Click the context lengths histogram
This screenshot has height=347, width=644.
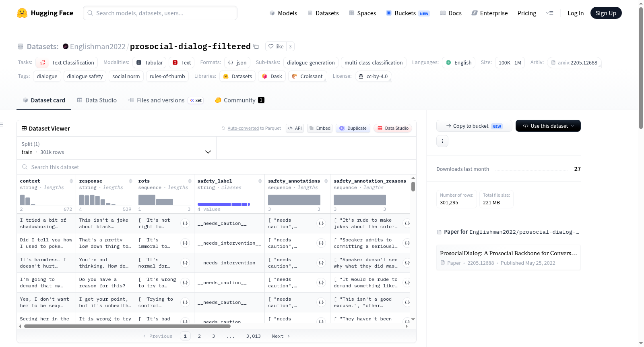46,199
